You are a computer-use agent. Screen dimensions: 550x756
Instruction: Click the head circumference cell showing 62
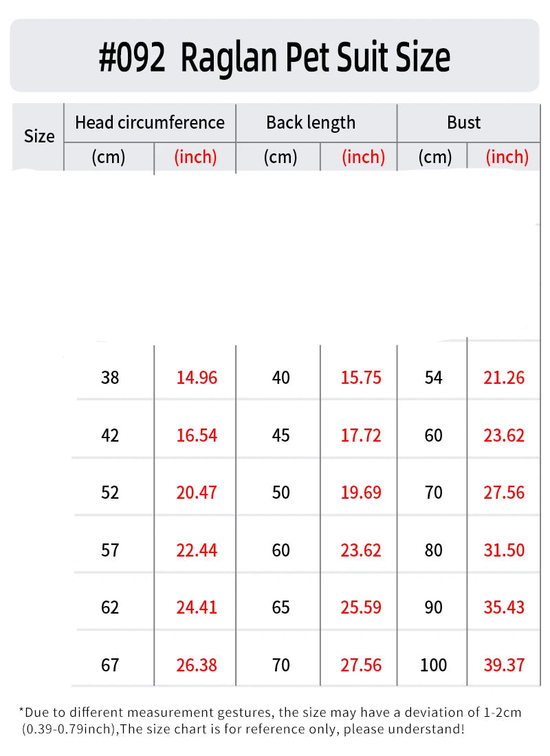coord(110,607)
